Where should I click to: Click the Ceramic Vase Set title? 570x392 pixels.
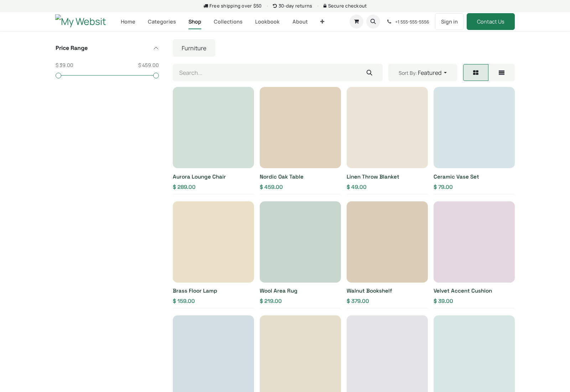point(456,177)
